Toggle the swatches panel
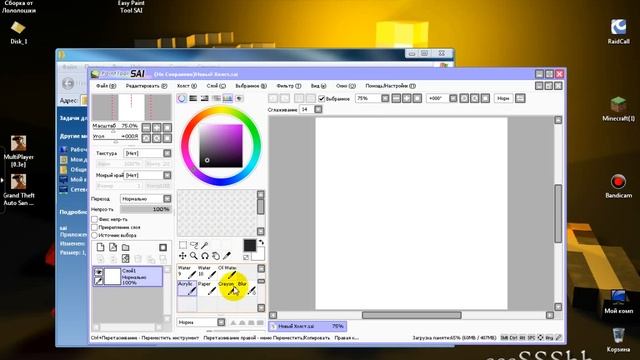 tap(227, 98)
